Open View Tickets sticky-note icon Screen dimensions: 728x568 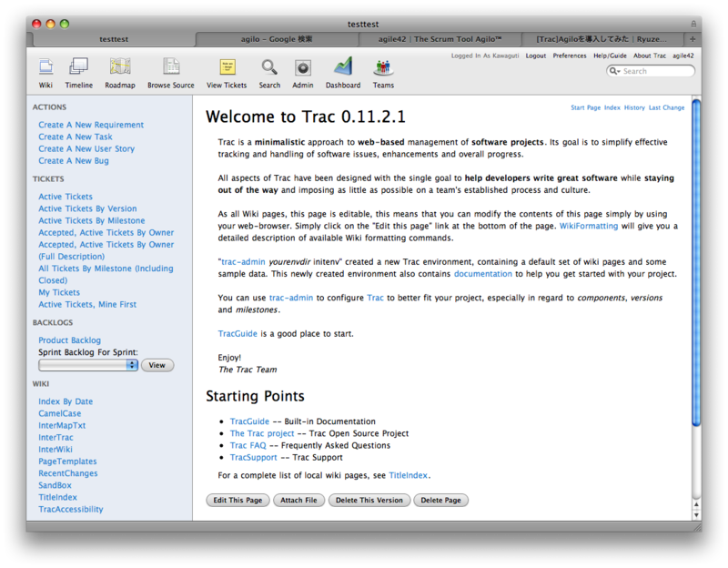click(227, 67)
